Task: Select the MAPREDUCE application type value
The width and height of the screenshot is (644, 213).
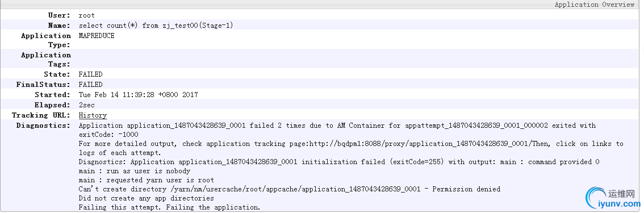Action: (97, 36)
